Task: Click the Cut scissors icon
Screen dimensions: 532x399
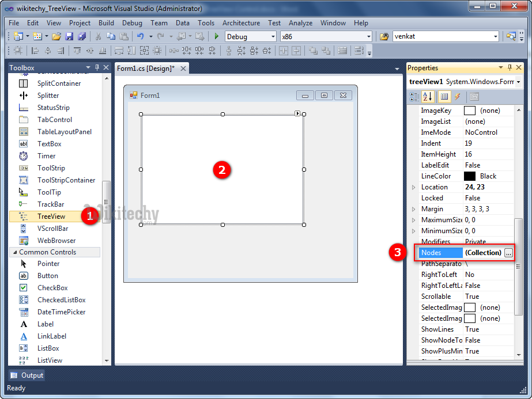Action: [99, 36]
